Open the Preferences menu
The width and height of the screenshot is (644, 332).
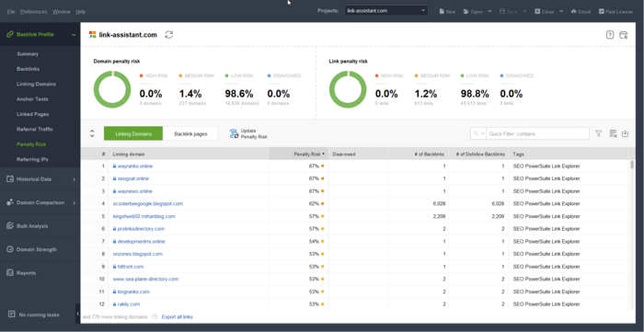[x=34, y=11]
